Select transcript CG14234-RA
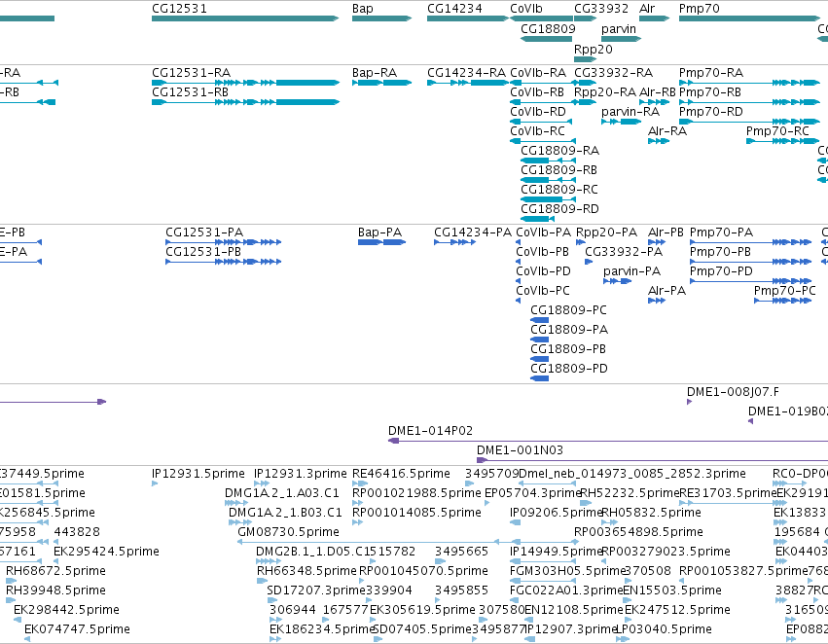This screenshot has height=644, width=828. 466,72
